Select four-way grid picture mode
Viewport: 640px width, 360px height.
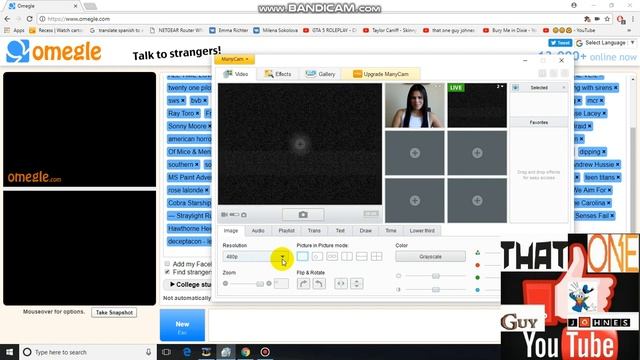(377, 256)
